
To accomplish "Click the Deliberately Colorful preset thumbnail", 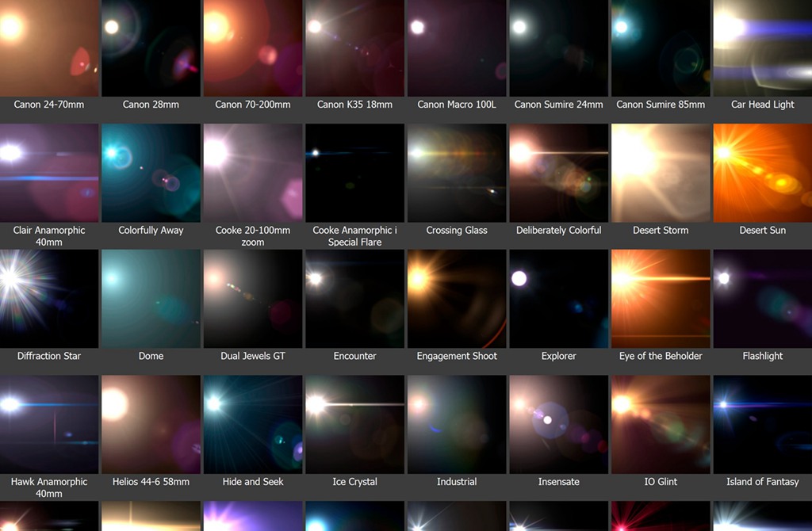I will point(559,173).
